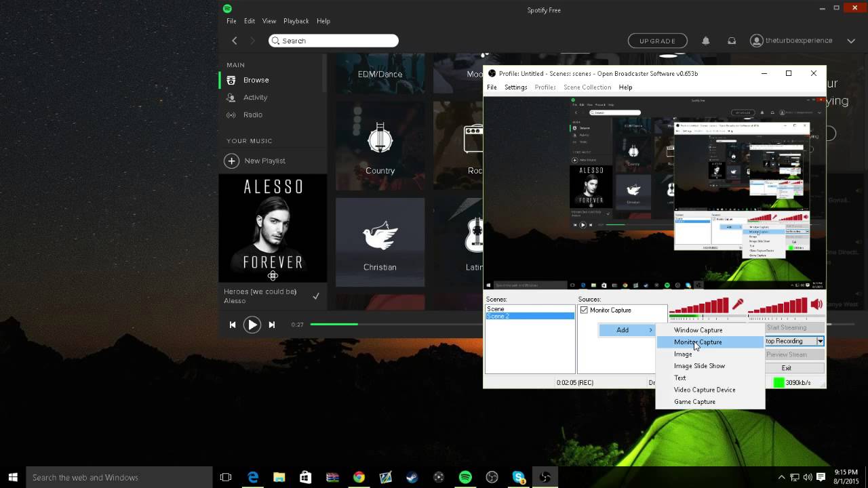Open OBS Help menu

click(625, 87)
